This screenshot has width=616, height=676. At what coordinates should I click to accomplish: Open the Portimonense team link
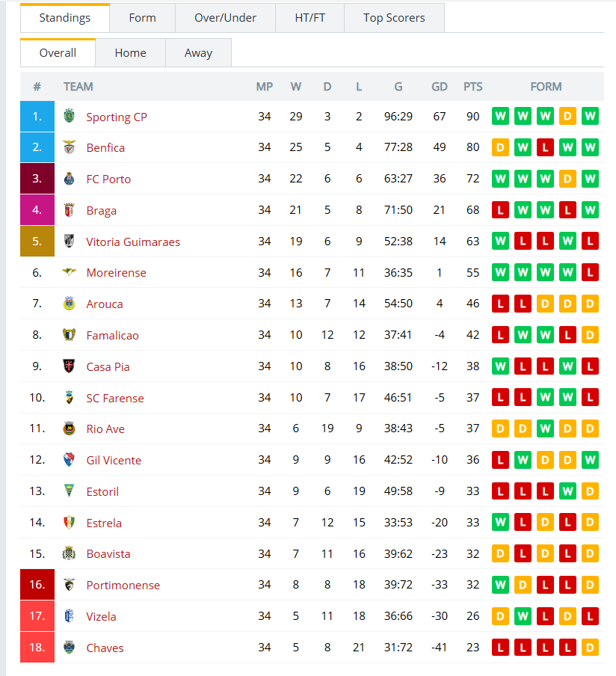[123, 585]
